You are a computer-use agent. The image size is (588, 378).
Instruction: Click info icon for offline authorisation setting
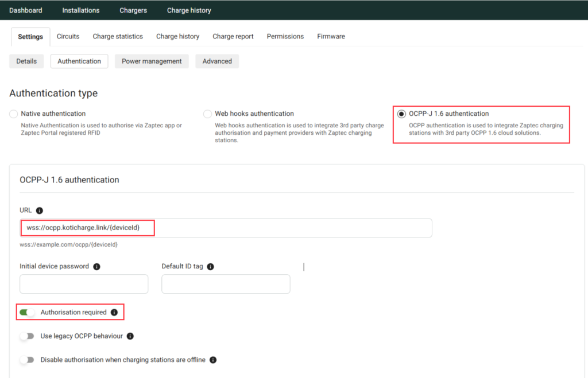point(213,360)
